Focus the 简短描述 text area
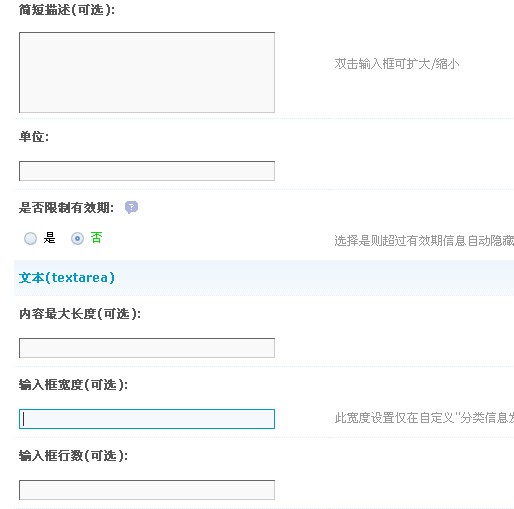 click(x=147, y=72)
